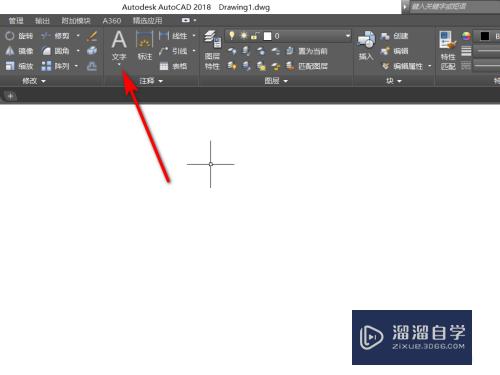Click Thaw All Layers icon
This screenshot has height=375, width=500.
click(x=261, y=66)
